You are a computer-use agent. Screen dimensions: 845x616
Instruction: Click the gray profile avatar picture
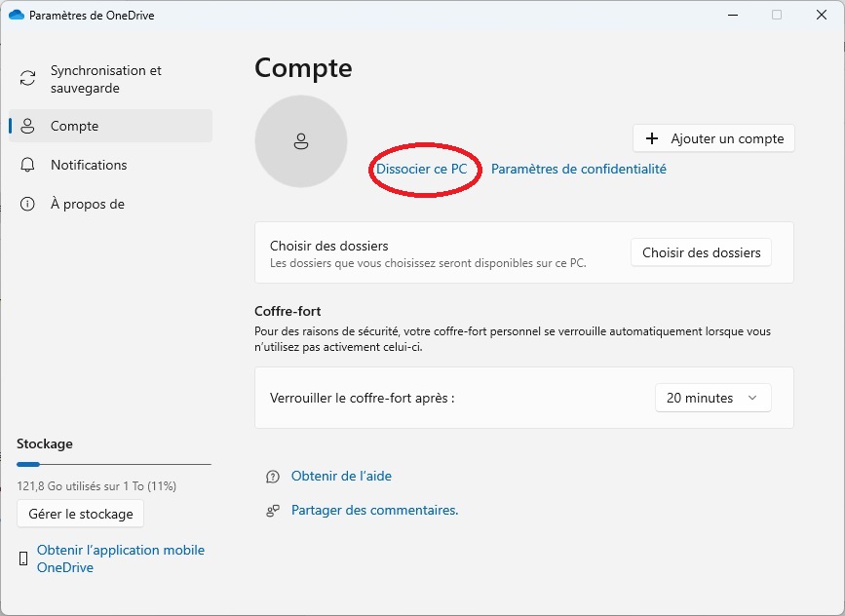[x=301, y=141]
